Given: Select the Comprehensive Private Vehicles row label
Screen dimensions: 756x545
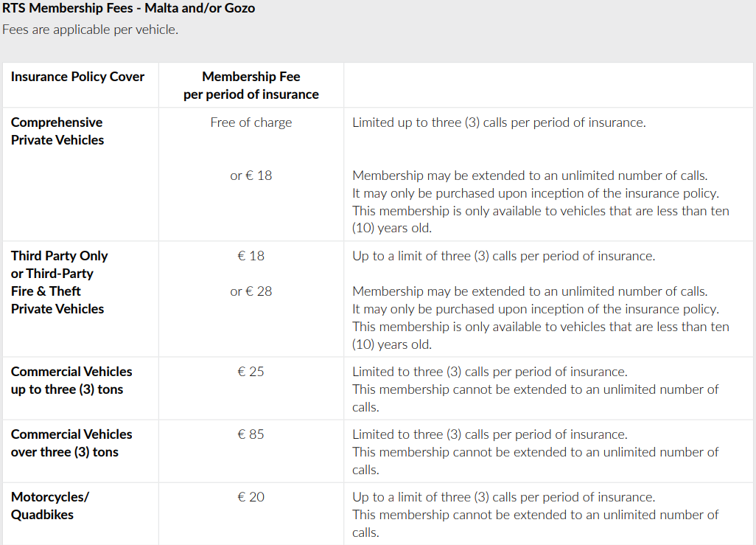Looking at the screenshot, I should [x=57, y=131].
